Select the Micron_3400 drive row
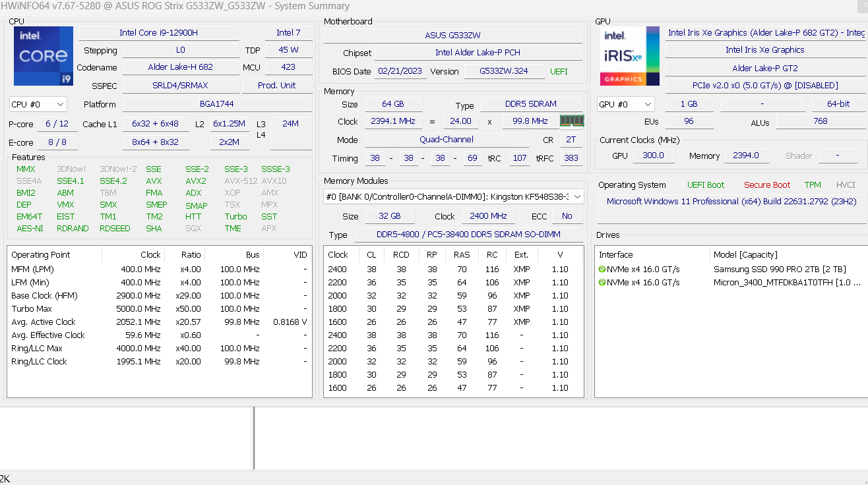Screen dimensions: 868x485 click(x=731, y=282)
